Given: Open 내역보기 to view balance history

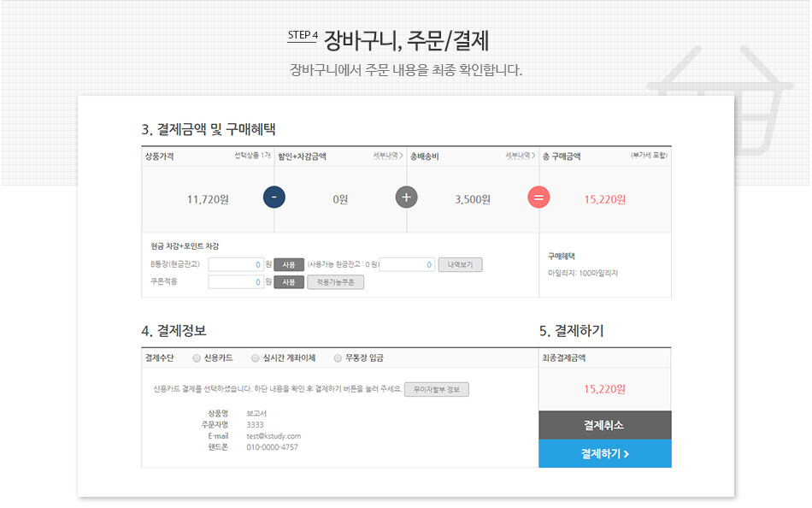Looking at the screenshot, I should click(461, 263).
